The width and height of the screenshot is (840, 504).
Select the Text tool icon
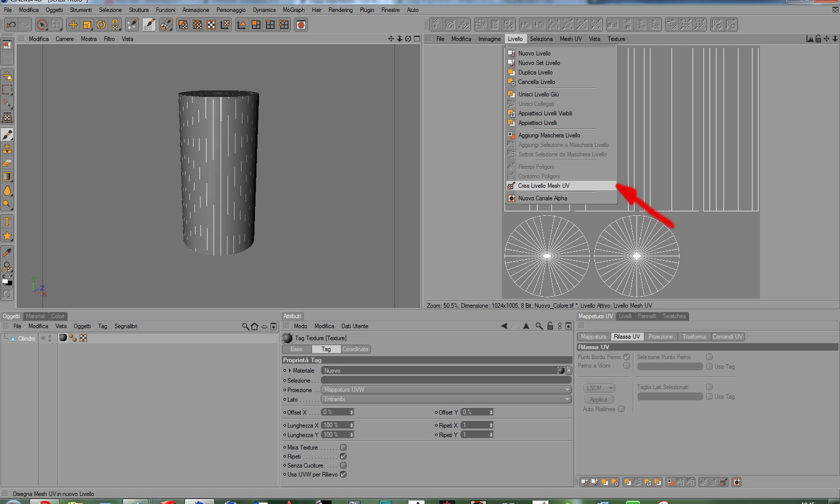click(7, 222)
